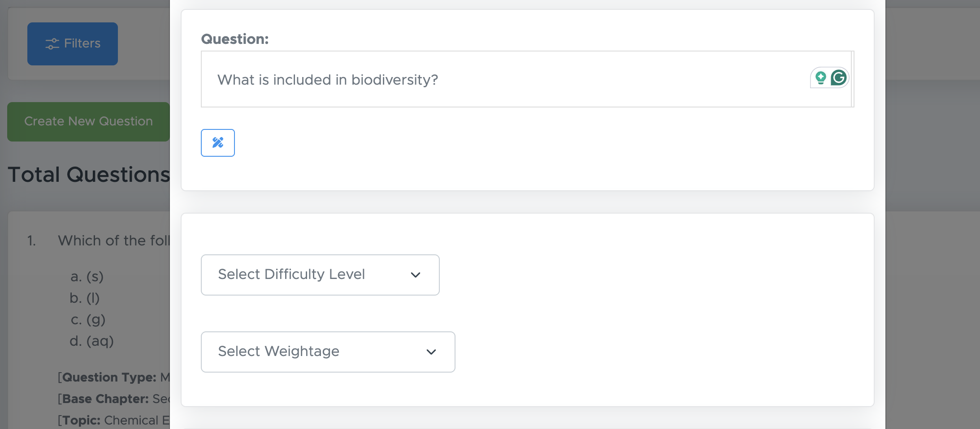Select option c. (g)
Image resolution: width=980 pixels, height=429 pixels.
click(88, 320)
